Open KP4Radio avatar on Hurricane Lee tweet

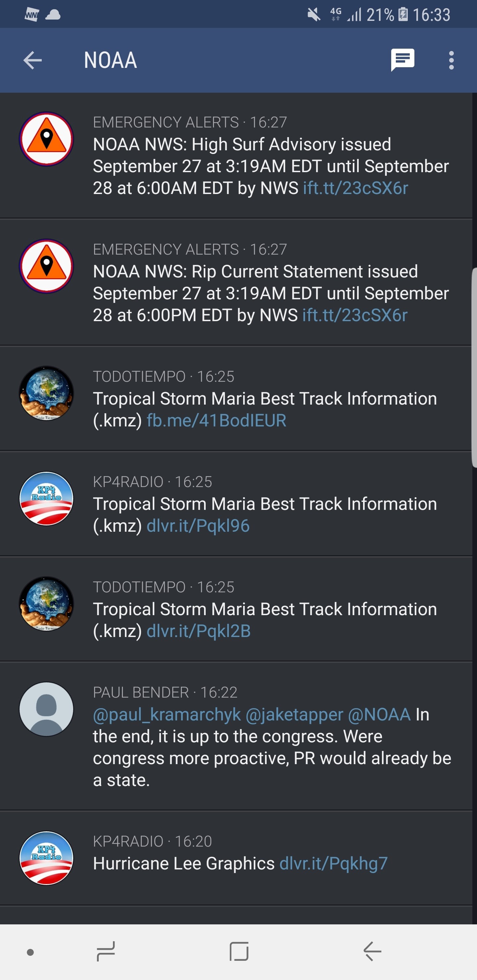[46, 858]
